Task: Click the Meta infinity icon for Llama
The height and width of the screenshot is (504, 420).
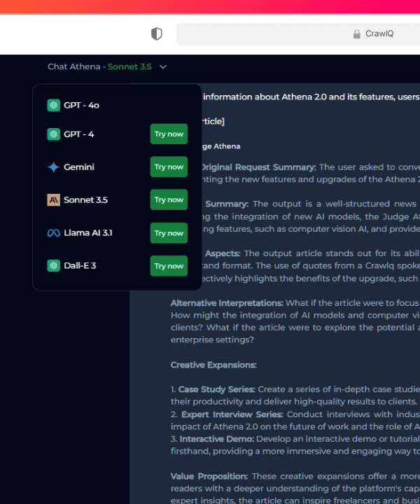Action: click(54, 233)
